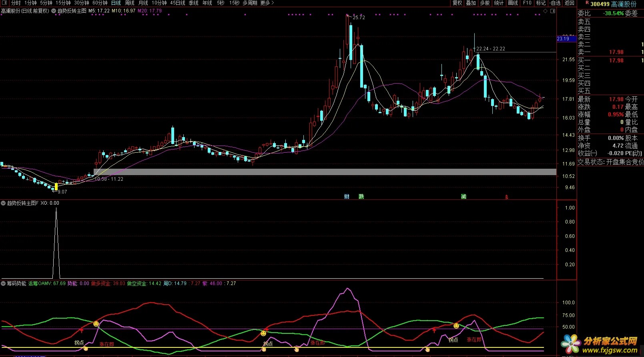Viewport: 644px width, 357px height.
Task: Click the 跌 marker under the main chart
Action: click(361, 196)
